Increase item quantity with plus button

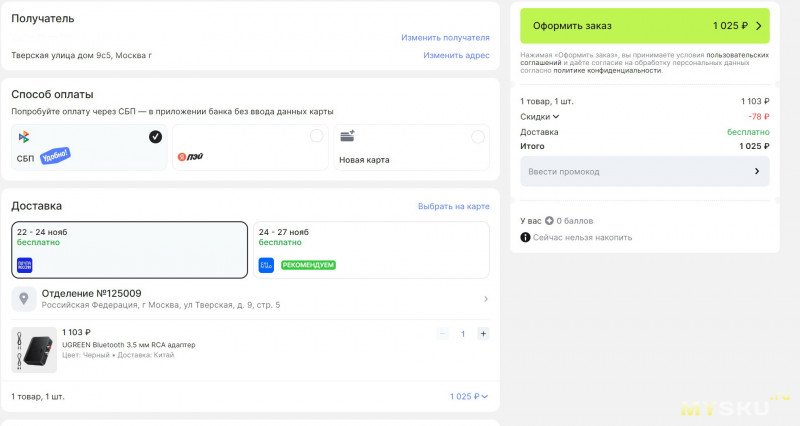click(x=483, y=334)
